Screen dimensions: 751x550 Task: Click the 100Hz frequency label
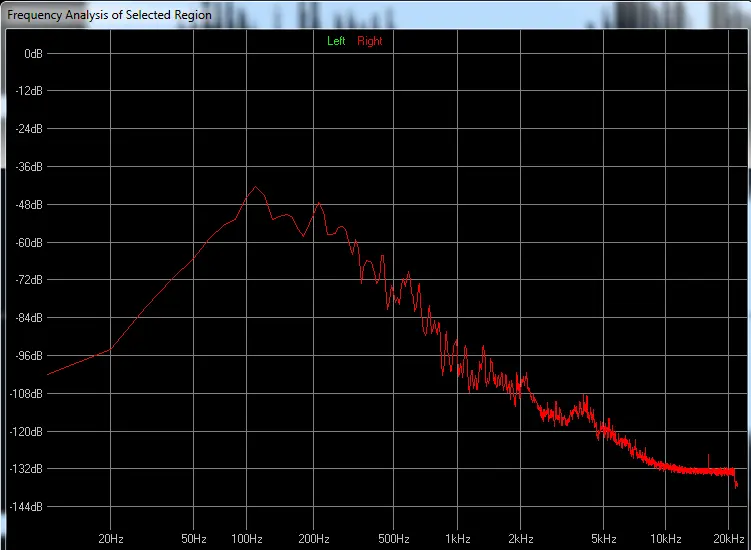click(x=247, y=539)
